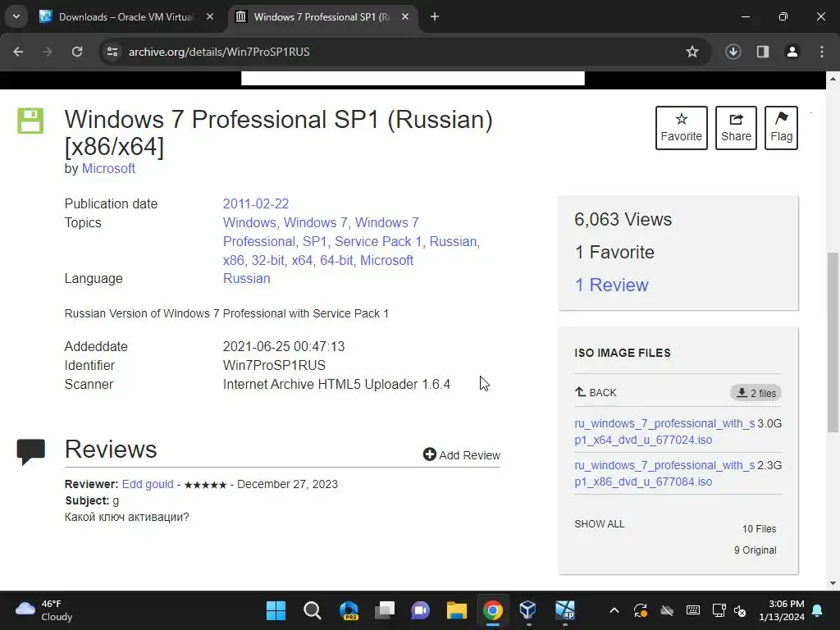Screen dimensions: 840x630
Task: Click the scrollbar down arrow
Action: click(833, 583)
